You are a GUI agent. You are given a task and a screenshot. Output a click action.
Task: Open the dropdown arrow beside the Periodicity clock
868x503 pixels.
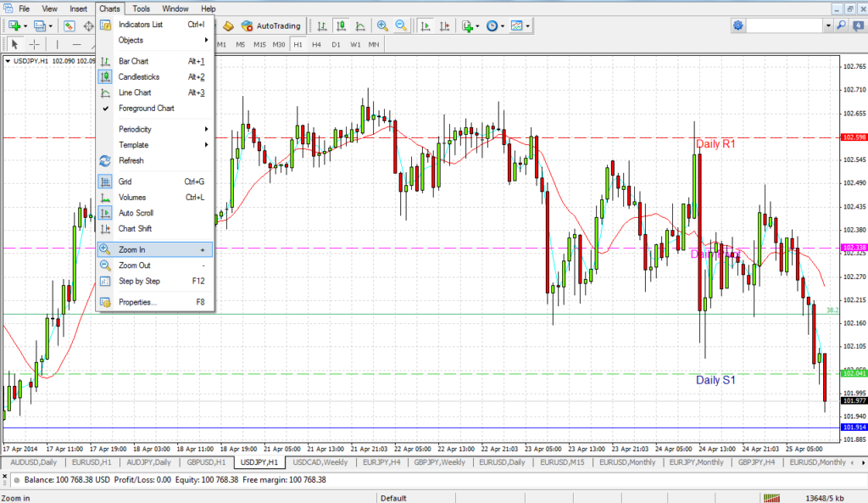503,26
